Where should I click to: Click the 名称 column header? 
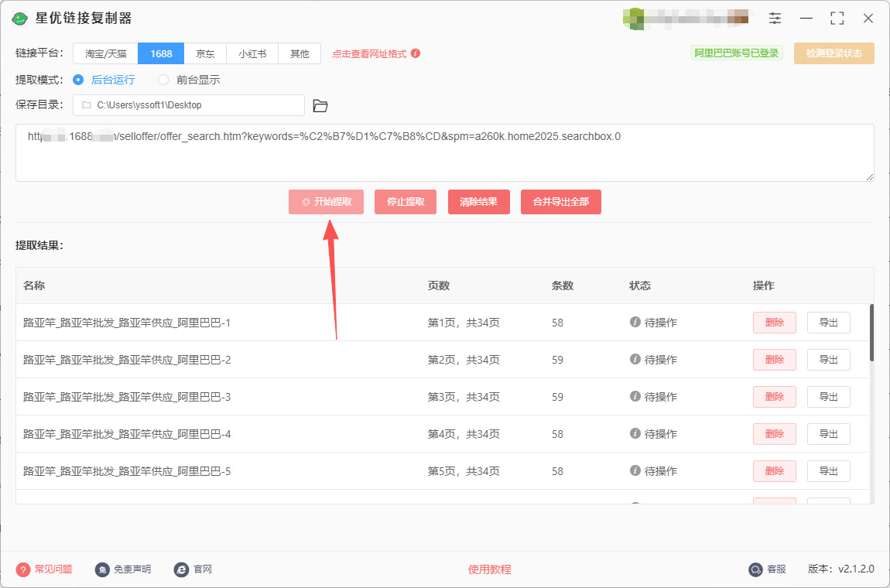34,285
